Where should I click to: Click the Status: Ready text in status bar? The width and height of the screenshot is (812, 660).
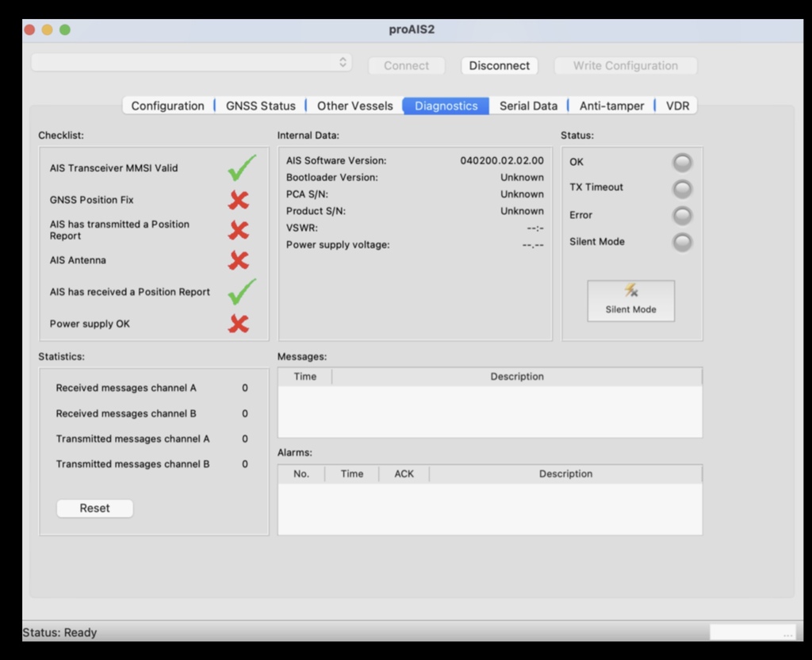click(59, 632)
